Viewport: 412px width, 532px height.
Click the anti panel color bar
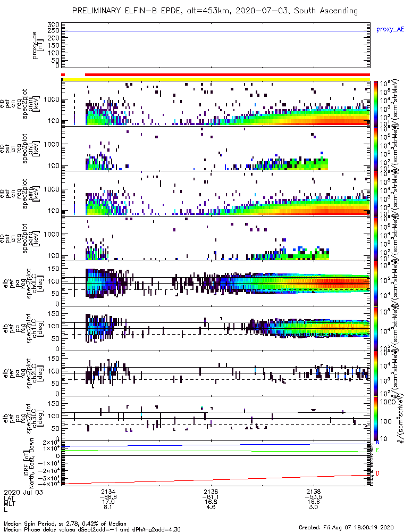pos(375,148)
